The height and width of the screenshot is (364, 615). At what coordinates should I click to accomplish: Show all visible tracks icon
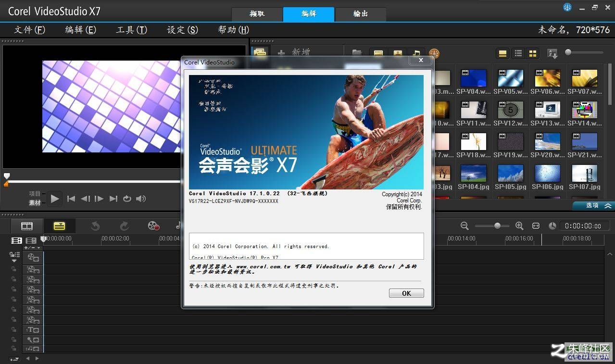pyautogui.click(x=16, y=240)
